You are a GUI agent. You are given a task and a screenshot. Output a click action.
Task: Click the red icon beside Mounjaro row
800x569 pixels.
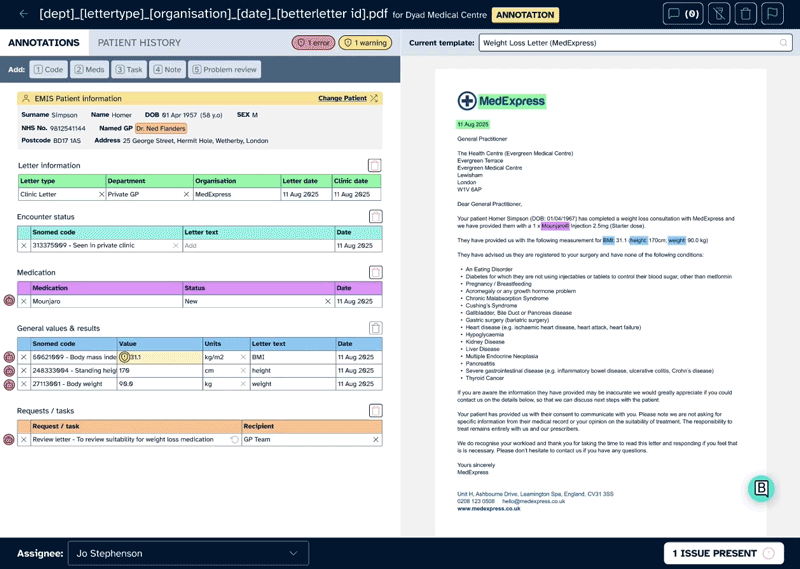[9, 301]
